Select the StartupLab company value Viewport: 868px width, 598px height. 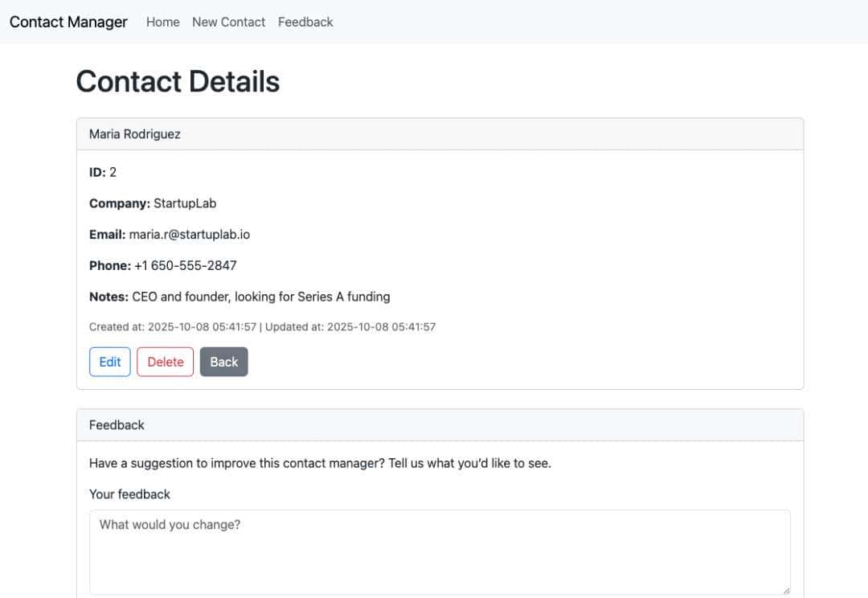(x=185, y=203)
